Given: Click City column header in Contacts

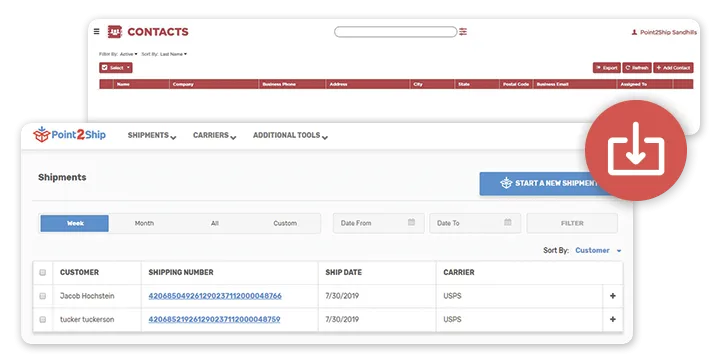Looking at the screenshot, I should coord(418,84).
